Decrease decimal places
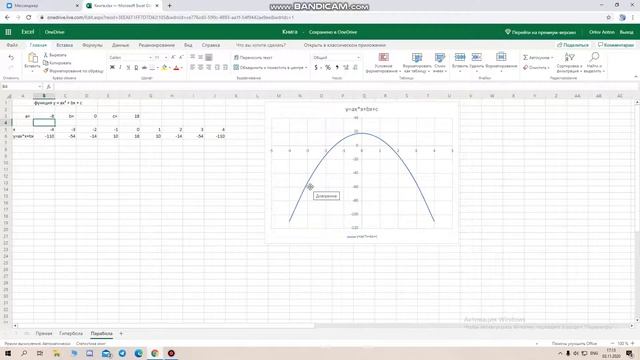The width and height of the screenshot is (640, 360). tap(355, 67)
